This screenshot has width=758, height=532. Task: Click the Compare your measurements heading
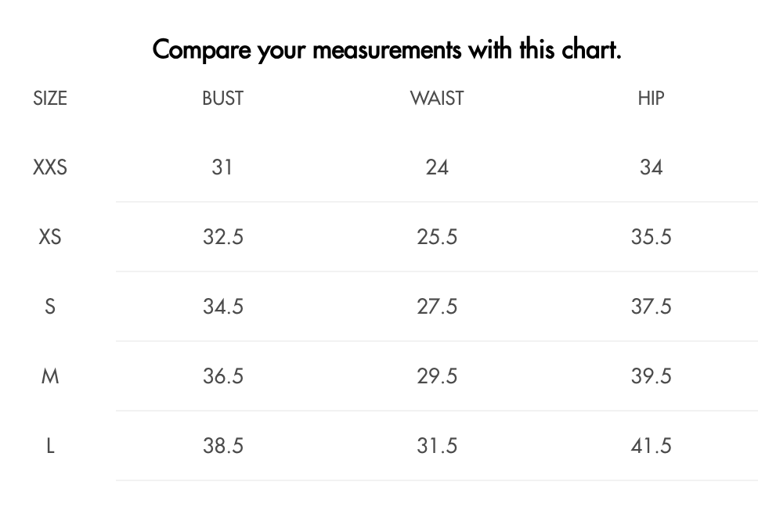coord(387,50)
